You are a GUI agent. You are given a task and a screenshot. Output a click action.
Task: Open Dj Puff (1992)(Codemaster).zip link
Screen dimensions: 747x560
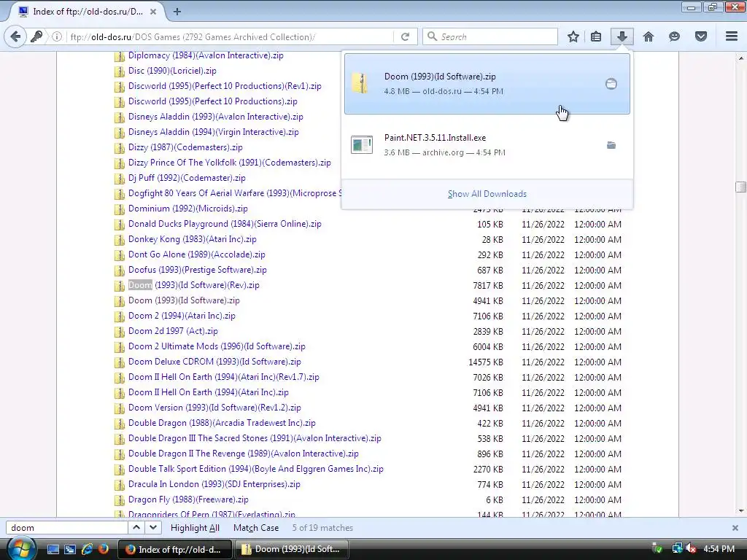click(x=187, y=178)
